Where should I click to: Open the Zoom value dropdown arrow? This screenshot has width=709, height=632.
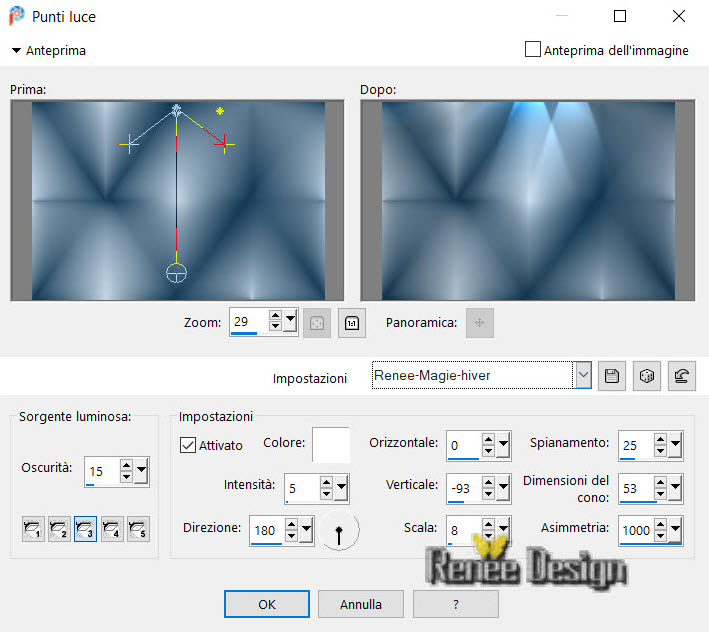tap(290, 321)
